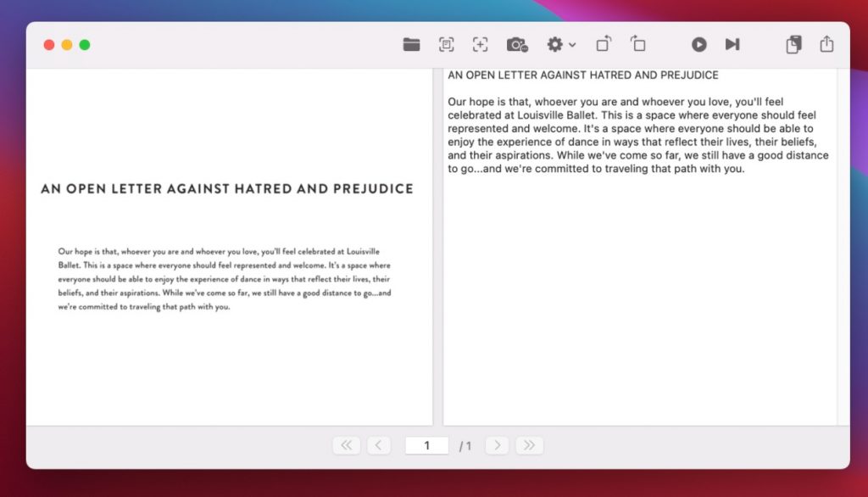Click the camera capture icon

tap(517, 44)
